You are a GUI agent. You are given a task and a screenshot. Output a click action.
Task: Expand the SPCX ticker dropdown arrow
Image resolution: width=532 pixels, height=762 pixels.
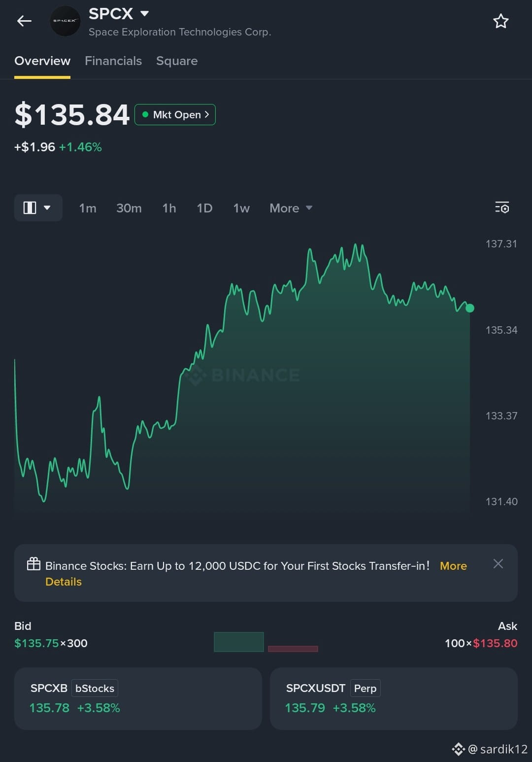point(144,13)
